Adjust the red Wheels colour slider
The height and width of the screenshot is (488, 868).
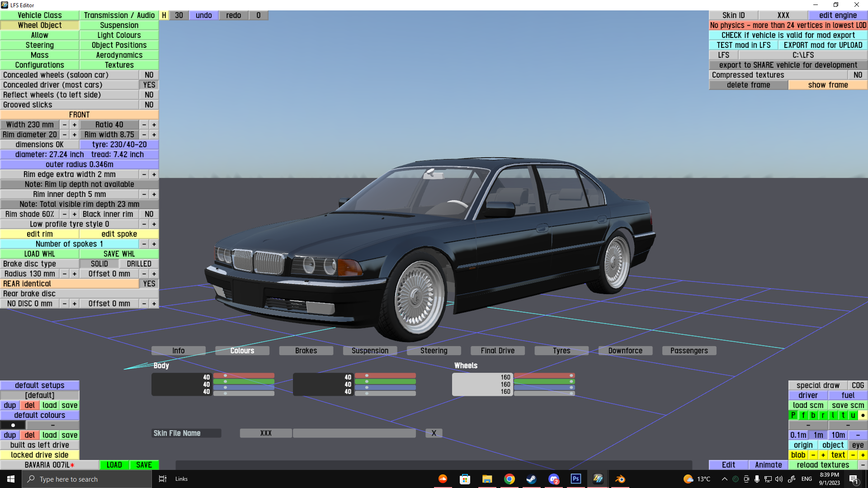point(544,376)
